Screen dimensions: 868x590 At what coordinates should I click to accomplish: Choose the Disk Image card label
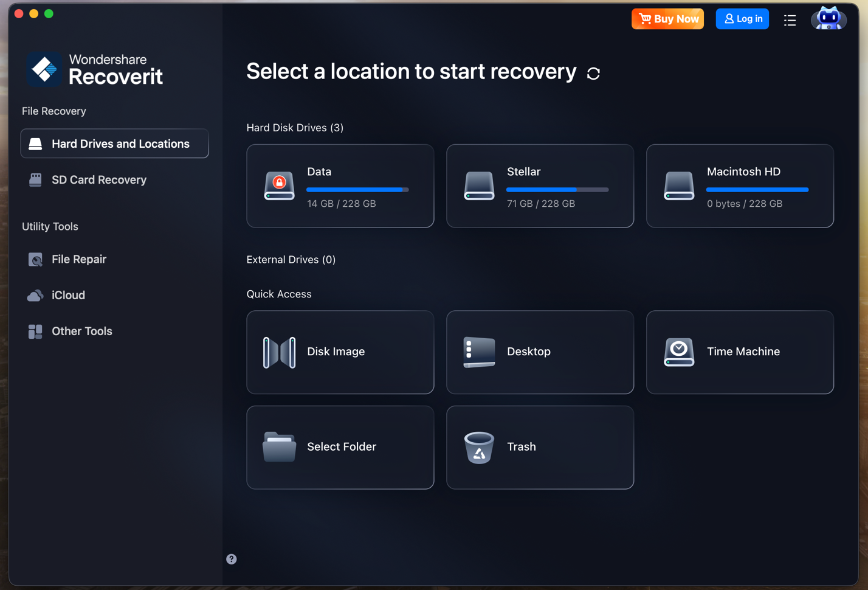pos(336,352)
